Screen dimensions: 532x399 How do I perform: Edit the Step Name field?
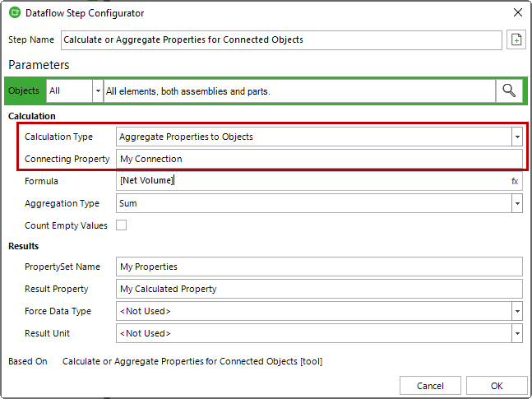click(x=281, y=39)
